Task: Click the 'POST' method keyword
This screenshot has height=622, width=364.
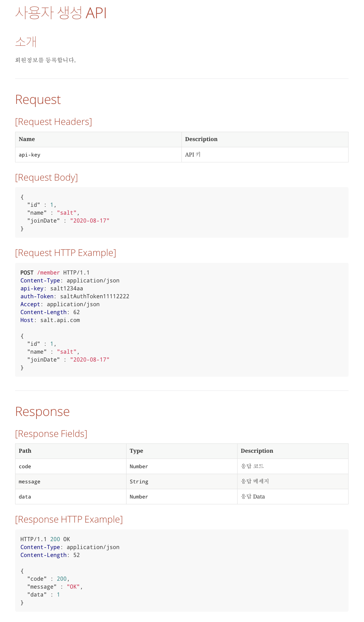Action: tap(27, 273)
